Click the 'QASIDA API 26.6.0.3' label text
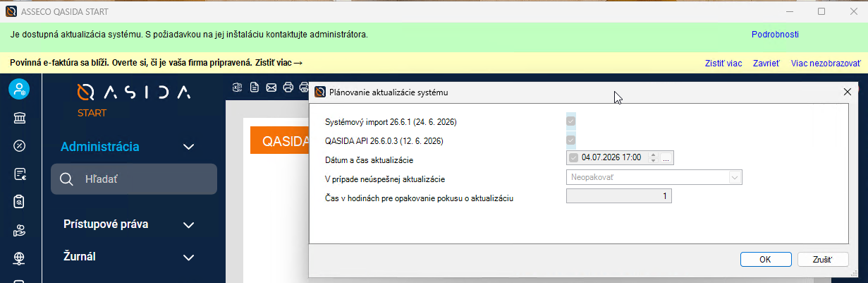 coord(384,141)
